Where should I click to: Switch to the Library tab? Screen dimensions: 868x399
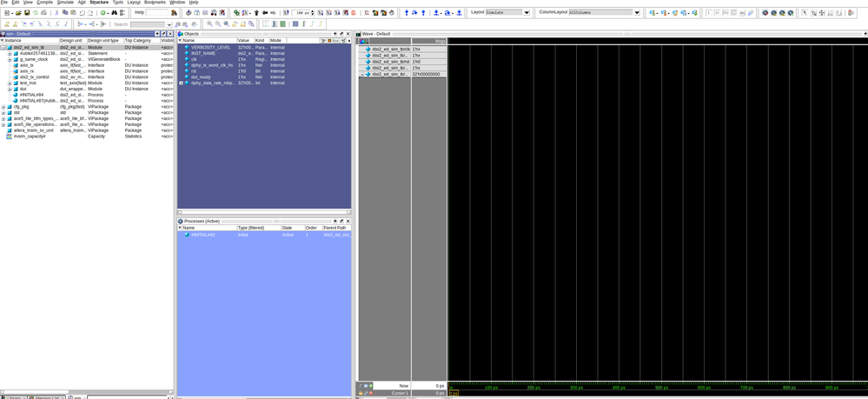pos(13,396)
